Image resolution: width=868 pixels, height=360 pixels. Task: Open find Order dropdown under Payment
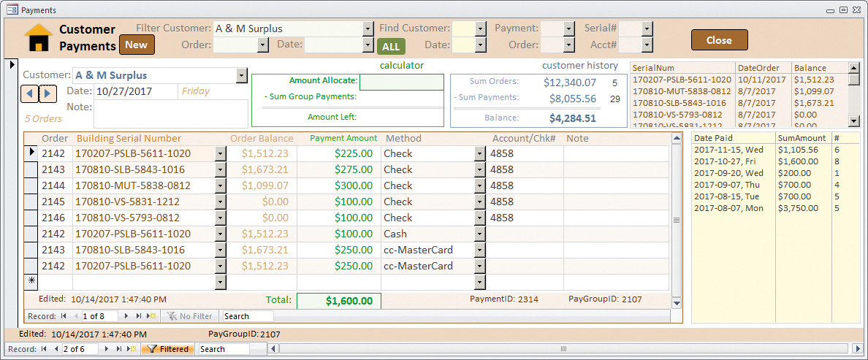(569, 45)
